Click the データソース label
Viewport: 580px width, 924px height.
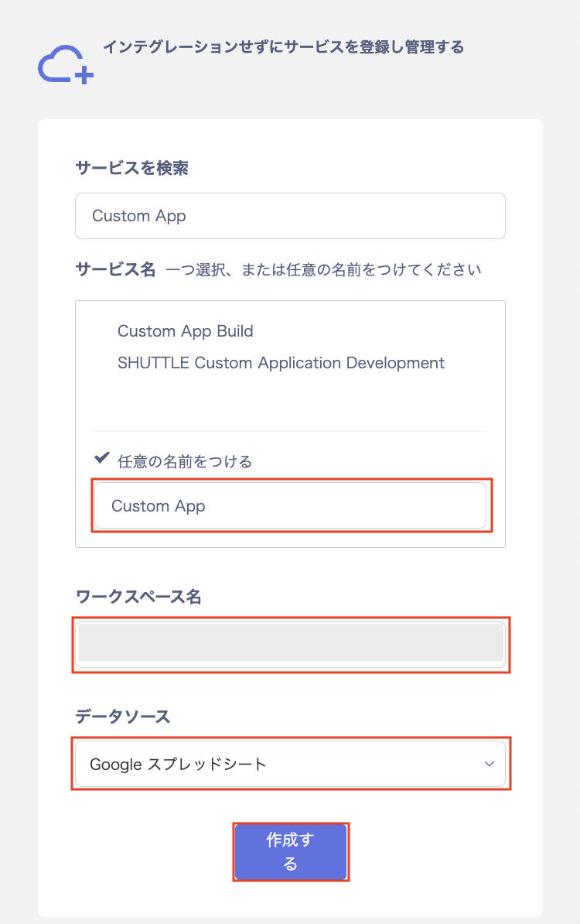tap(123, 717)
